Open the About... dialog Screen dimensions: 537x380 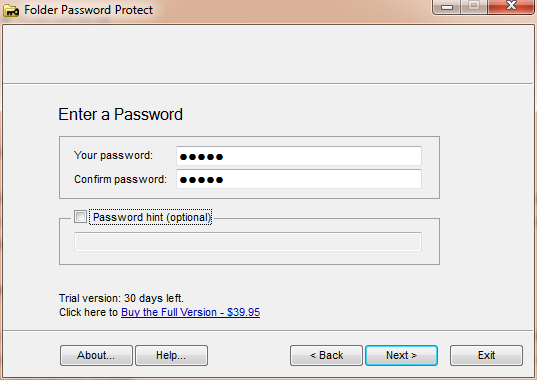96,355
